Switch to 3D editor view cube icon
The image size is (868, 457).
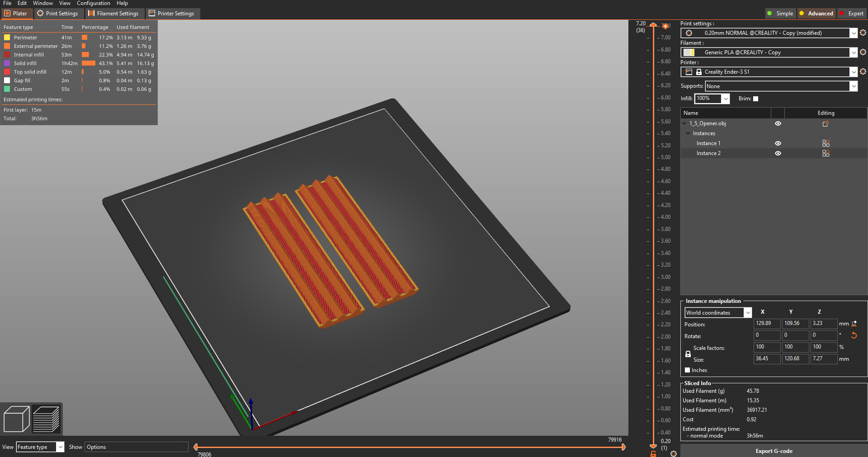pyautogui.click(x=16, y=419)
